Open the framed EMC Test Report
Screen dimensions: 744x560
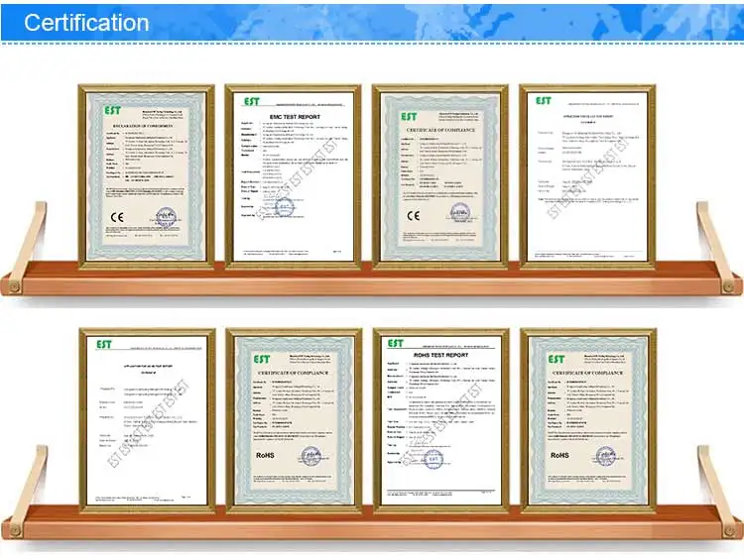pos(294,176)
